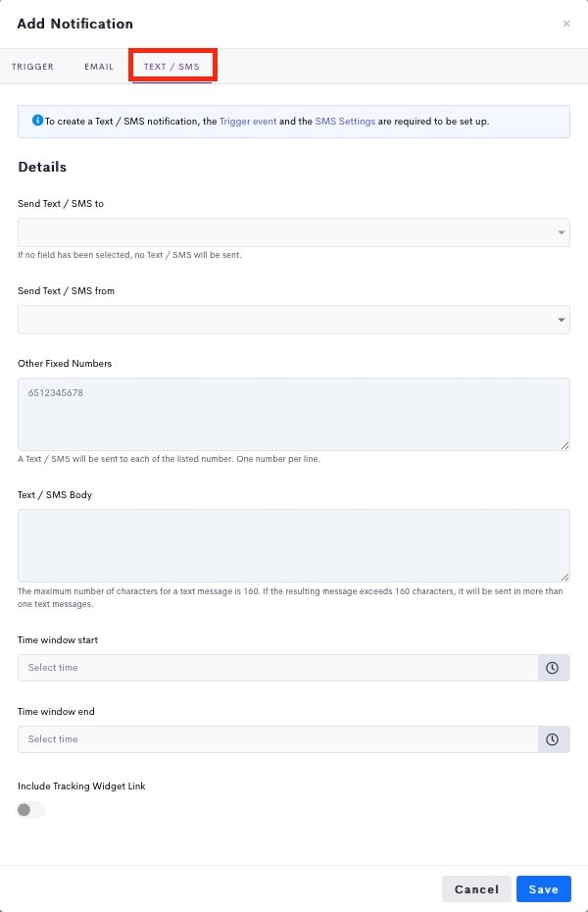The width and height of the screenshot is (588, 912).
Task: Enable the Include Tracking Widget Link toggle
Action: coord(31,810)
